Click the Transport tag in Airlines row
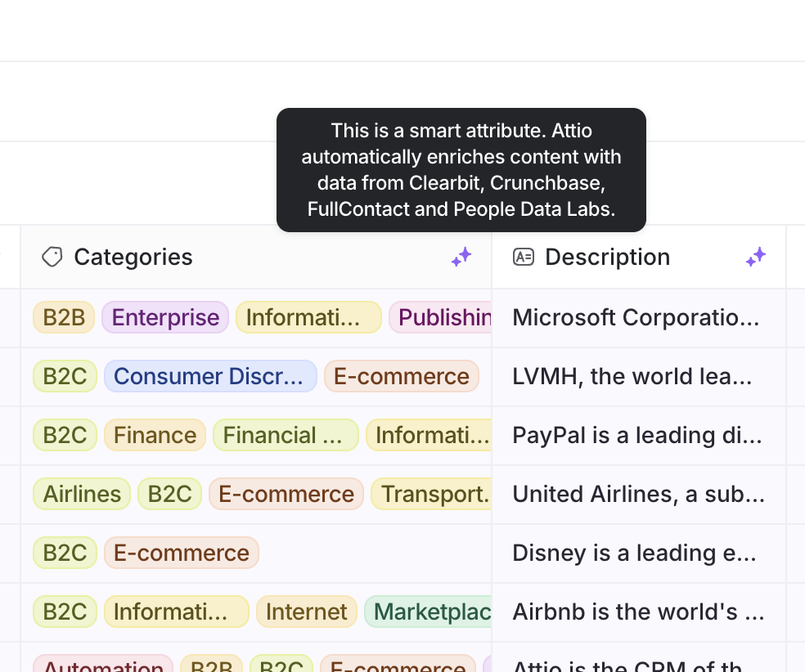 pyautogui.click(x=432, y=494)
